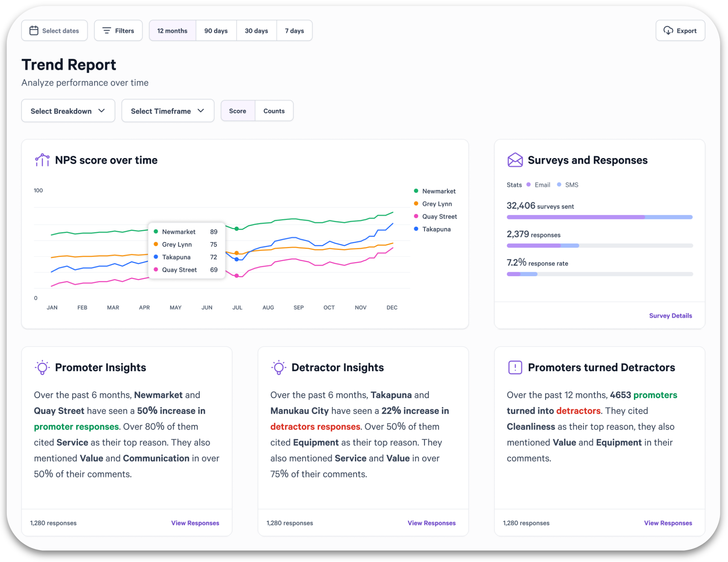View Responses under Detractor Insights
Screen dimensions: 728x562
pyautogui.click(x=431, y=523)
